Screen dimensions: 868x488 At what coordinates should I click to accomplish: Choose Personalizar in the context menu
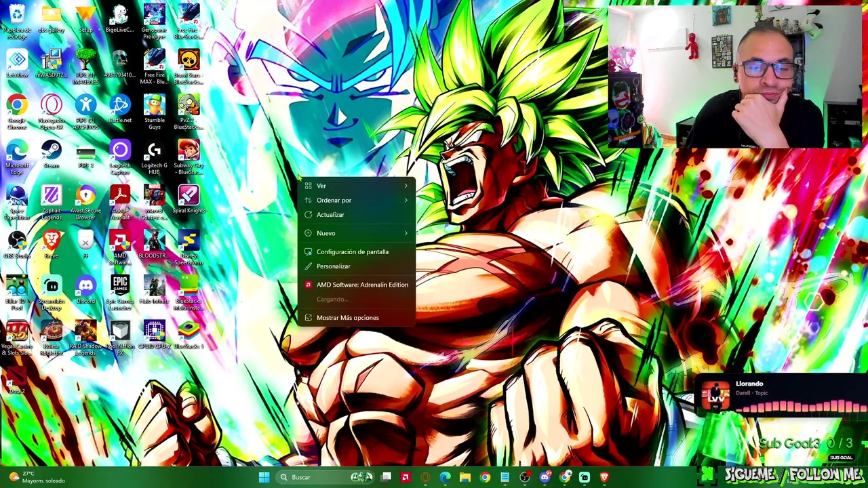[x=357, y=266]
